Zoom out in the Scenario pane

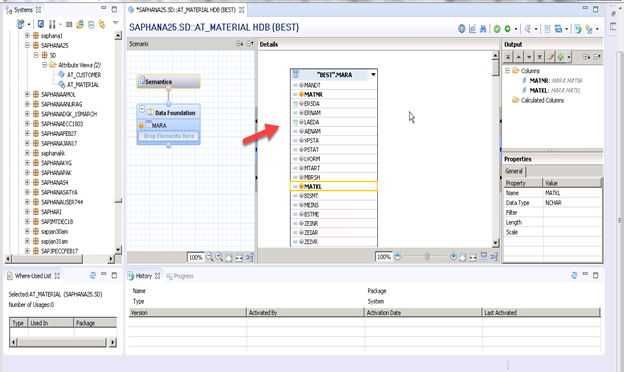[x=209, y=257]
